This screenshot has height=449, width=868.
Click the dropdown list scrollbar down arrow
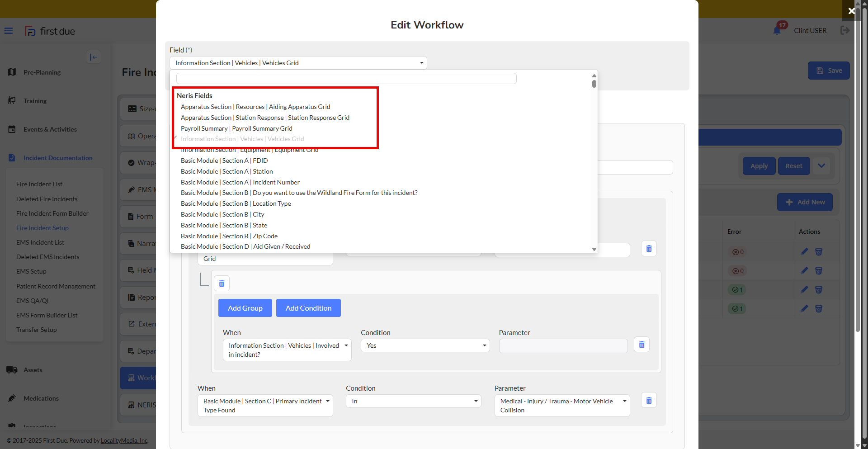(x=594, y=249)
